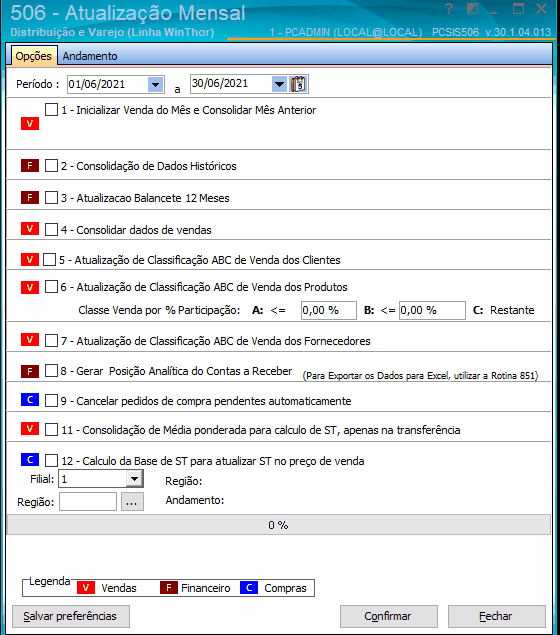Maximize the Atualização Mensal window
This screenshot has width=560, height=635.
[518, 9]
